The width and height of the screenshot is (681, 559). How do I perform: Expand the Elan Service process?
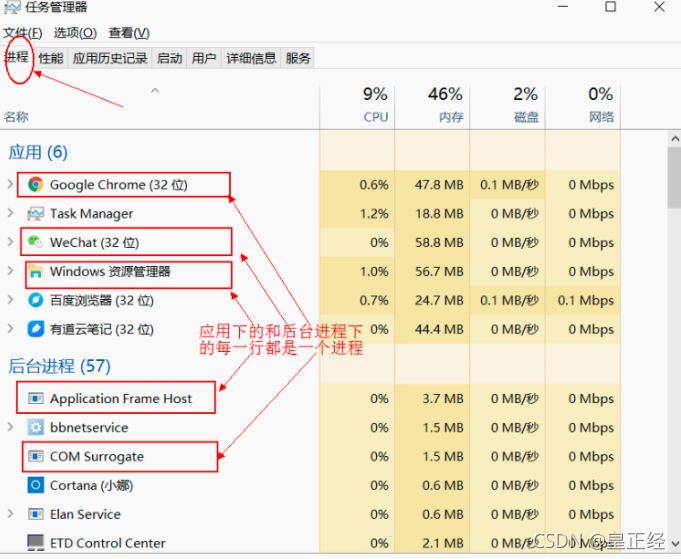pyautogui.click(x=10, y=514)
